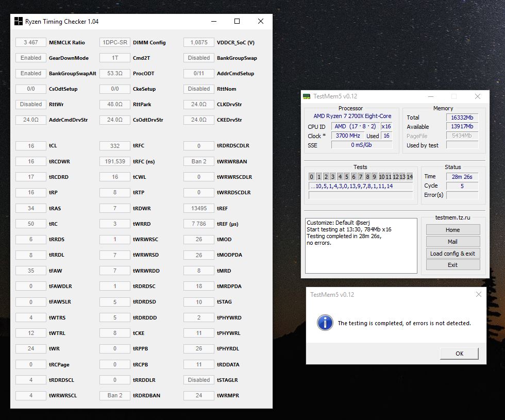Close the TestMem5 completion dialog

click(x=479, y=294)
